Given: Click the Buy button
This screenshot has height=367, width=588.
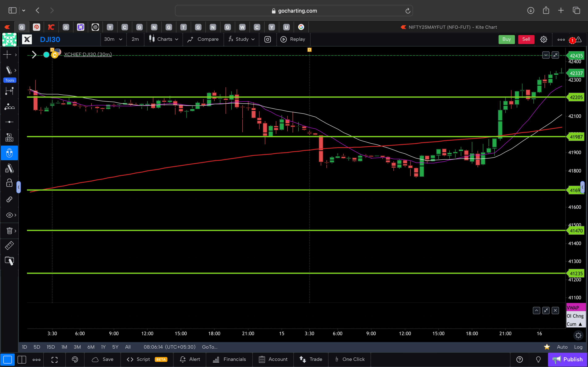Looking at the screenshot, I should [506, 39].
